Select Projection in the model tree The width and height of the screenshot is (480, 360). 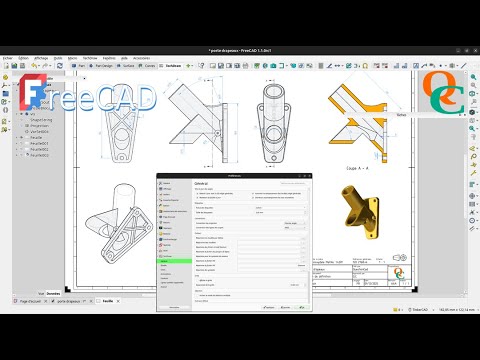39,126
